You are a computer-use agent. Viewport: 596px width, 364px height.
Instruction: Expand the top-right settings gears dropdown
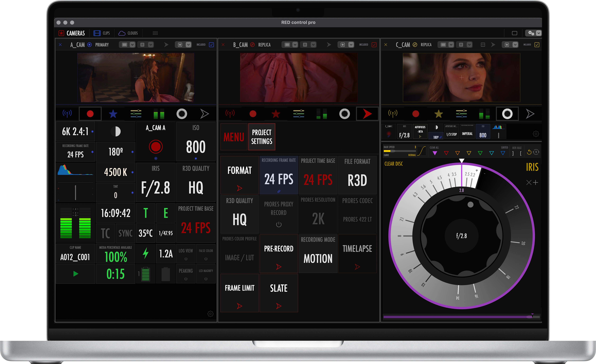(x=539, y=33)
